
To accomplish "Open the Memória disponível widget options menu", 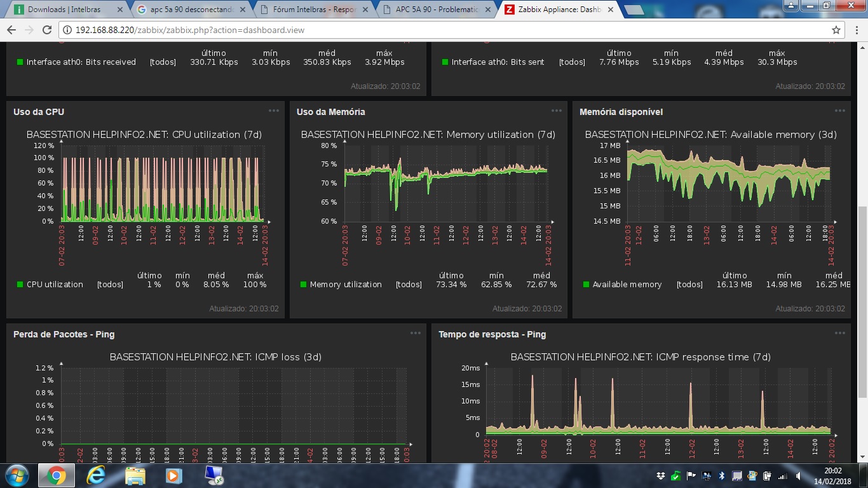I will pyautogui.click(x=840, y=111).
